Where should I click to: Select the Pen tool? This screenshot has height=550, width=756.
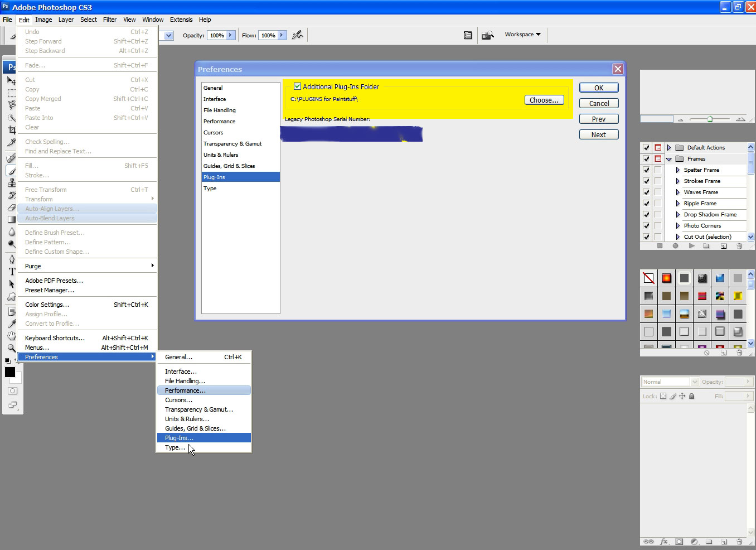11,259
